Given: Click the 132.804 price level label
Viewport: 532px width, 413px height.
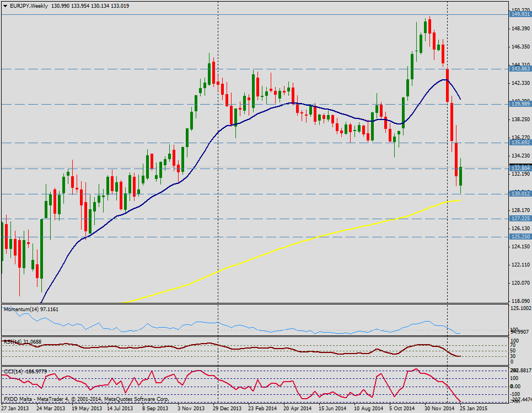Looking at the screenshot, I should (520, 168).
